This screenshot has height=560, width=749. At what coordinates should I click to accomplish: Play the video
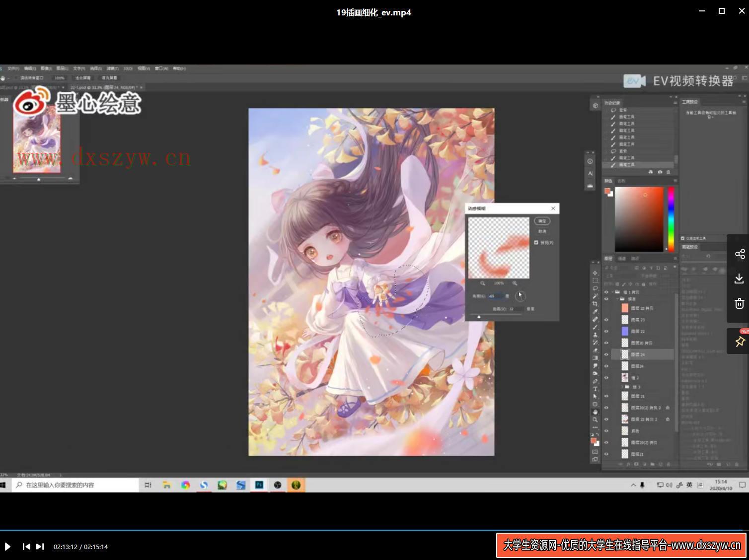(x=7, y=547)
